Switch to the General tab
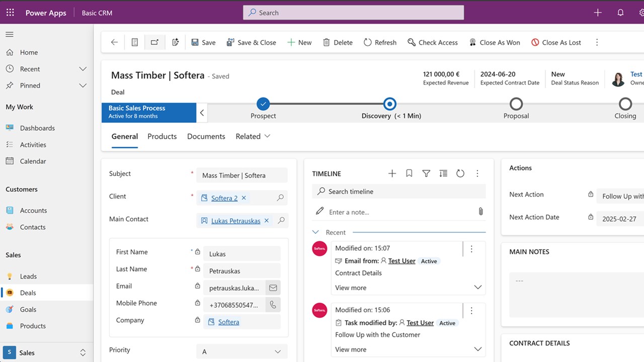 (125, 136)
